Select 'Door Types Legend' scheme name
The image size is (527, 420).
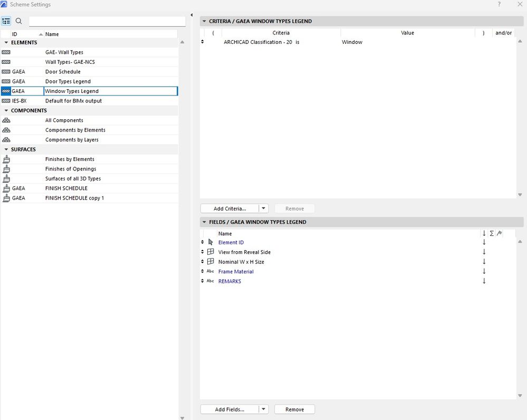(68, 82)
